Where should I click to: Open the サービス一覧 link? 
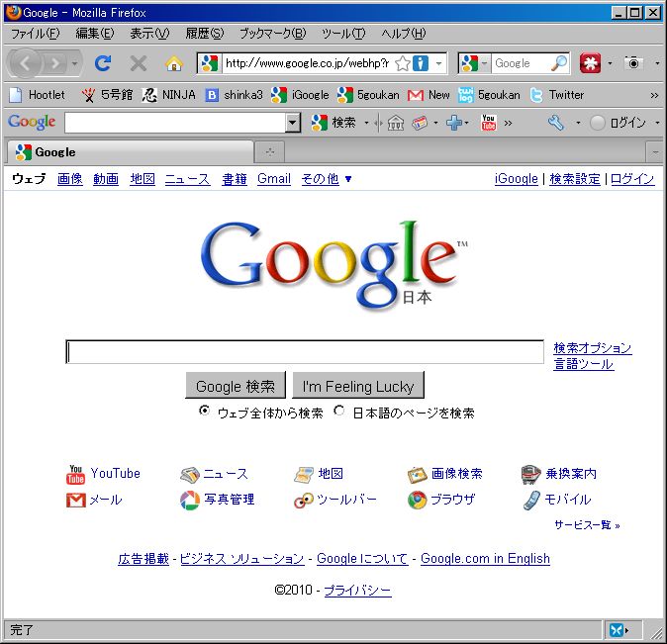(587, 525)
